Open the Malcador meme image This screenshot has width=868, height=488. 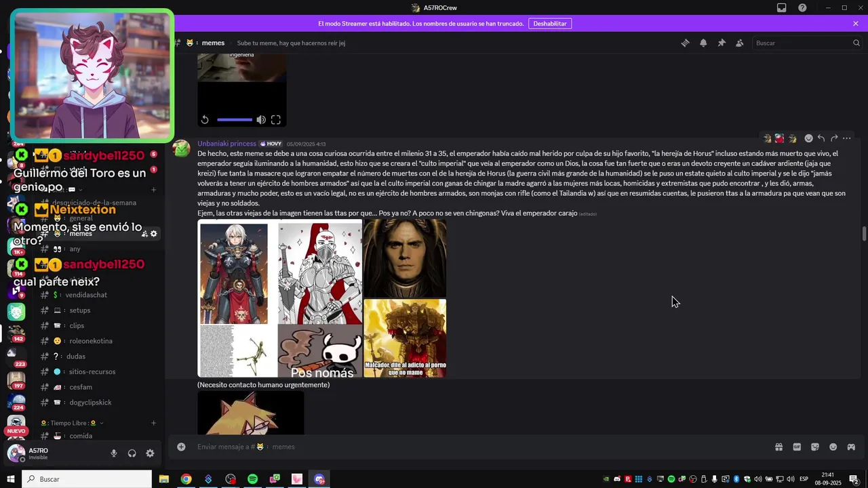click(405, 338)
